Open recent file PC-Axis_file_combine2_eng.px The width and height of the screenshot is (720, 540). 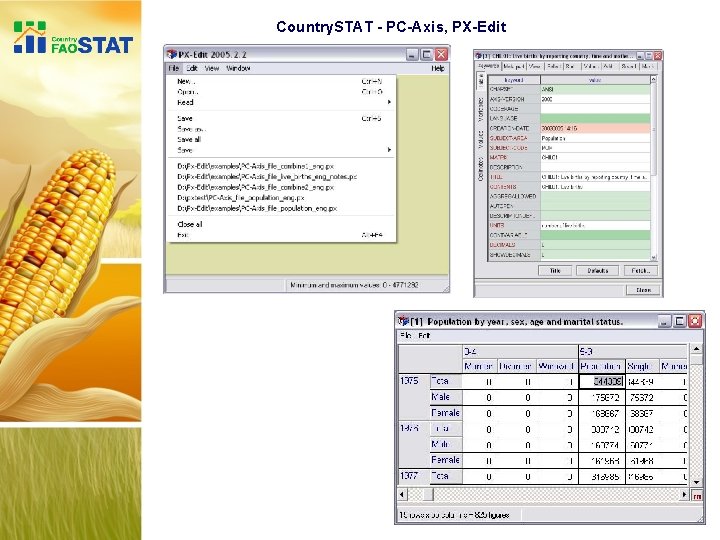tap(256, 187)
